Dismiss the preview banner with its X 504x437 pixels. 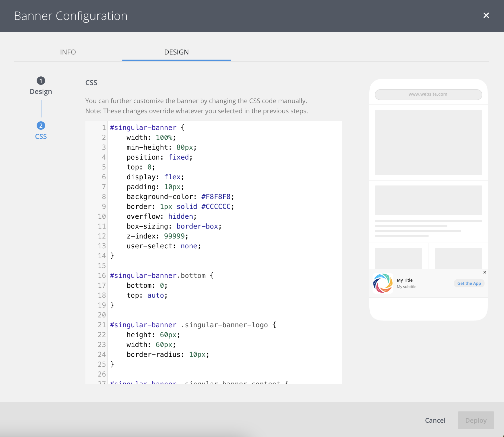(485, 272)
